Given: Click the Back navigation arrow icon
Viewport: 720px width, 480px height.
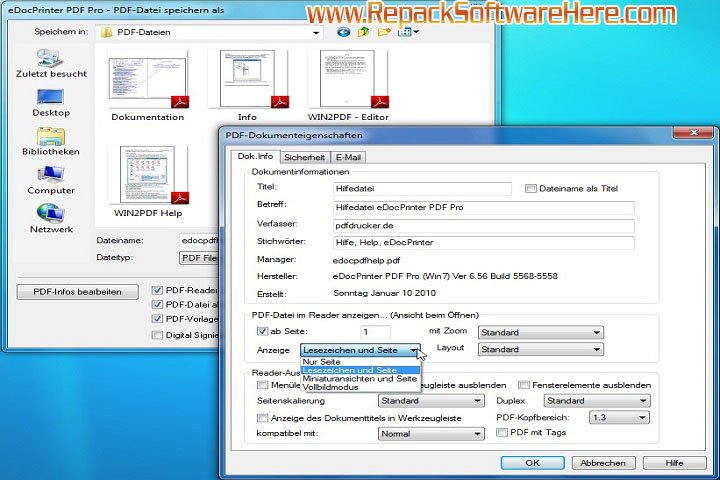Looking at the screenshot, I should 343,32.
